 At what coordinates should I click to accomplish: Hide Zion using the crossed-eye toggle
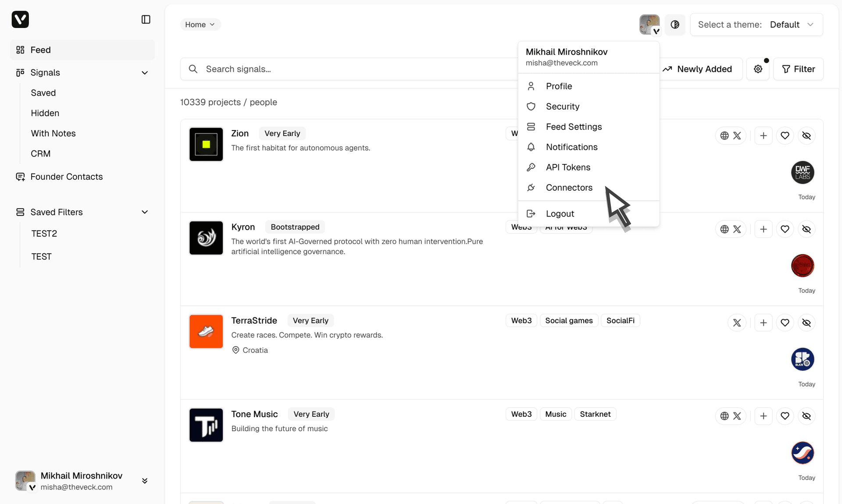pos(807,135)
